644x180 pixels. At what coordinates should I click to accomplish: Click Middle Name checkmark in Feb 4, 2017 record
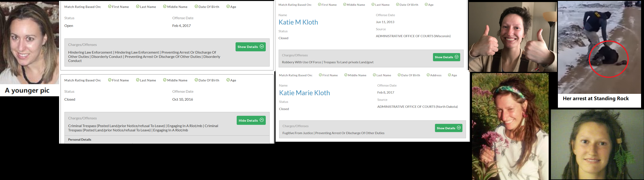(x=165, y=7)
